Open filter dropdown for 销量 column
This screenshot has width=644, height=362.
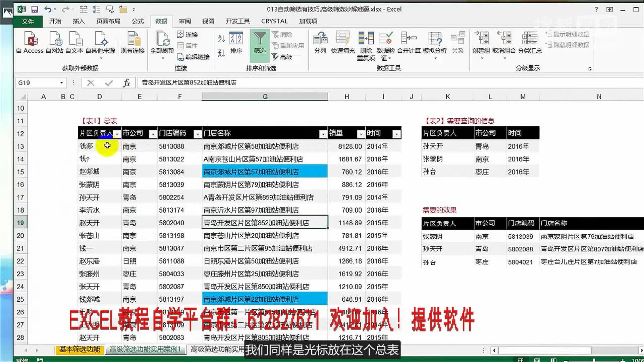(x=361, y=134)
